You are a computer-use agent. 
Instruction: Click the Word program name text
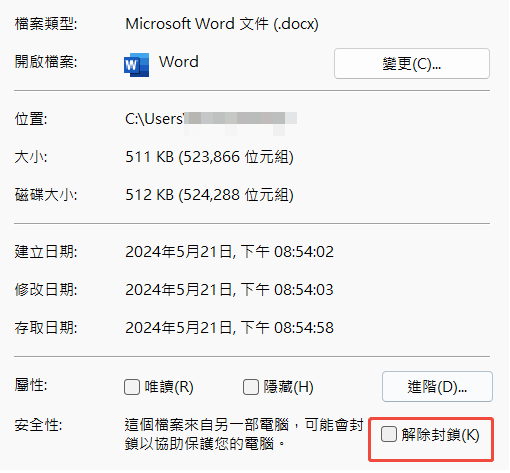tap(179, 62)
